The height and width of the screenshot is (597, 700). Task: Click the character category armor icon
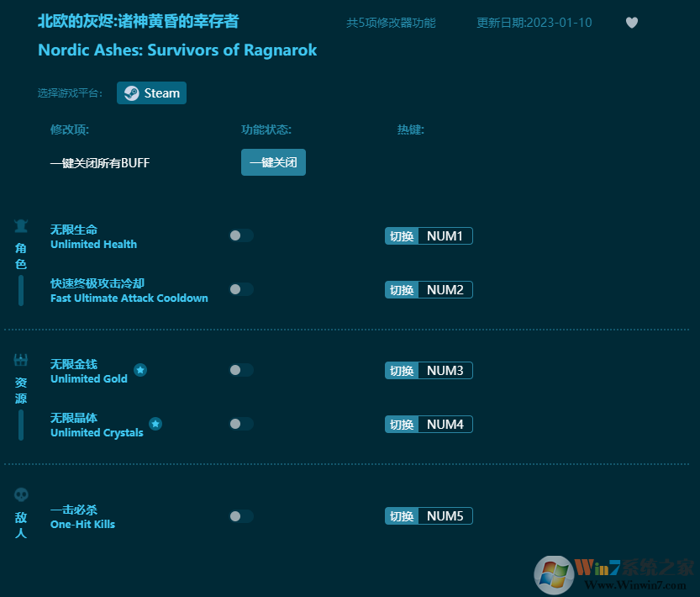pos(21,225)
